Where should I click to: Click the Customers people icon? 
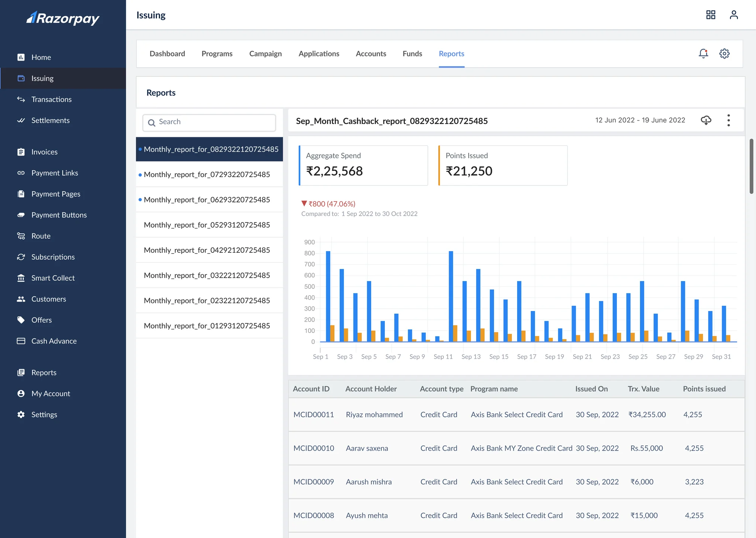click(x=21, y=299)
